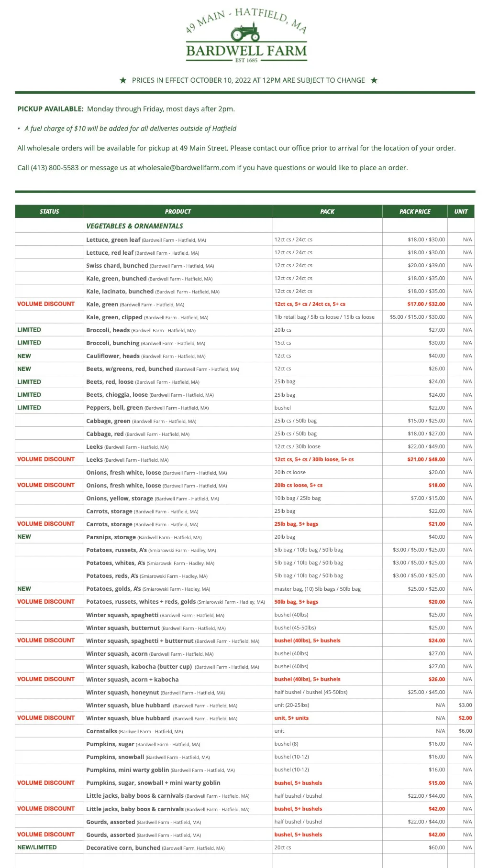Click the $18.00 / $27.00 Cabbage, red price

(x=426, y=434)
